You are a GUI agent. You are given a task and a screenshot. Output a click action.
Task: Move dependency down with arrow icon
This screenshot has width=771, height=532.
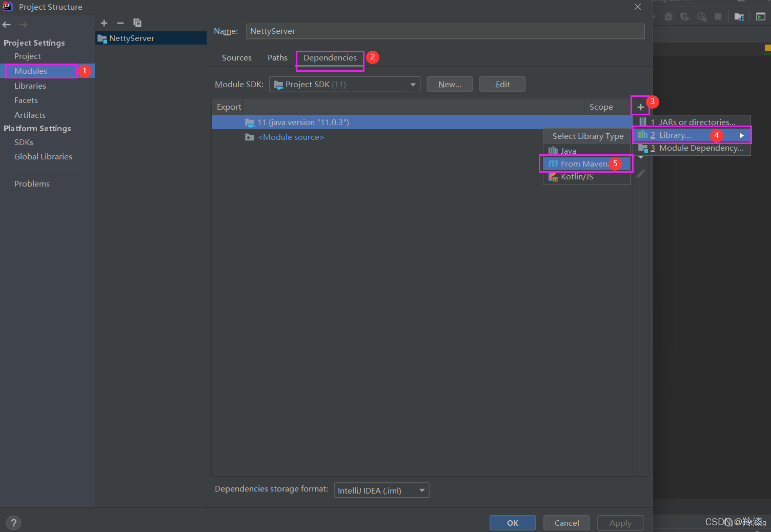click(641, 158)
